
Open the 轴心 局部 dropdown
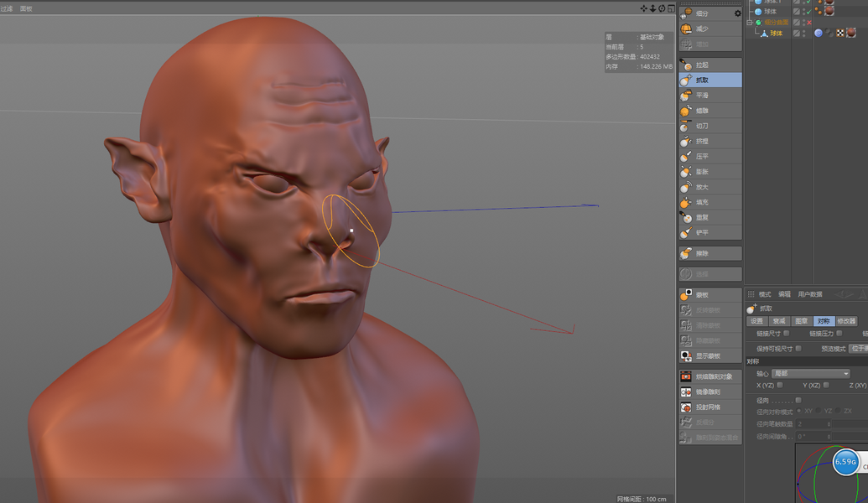tap(811, 374)
